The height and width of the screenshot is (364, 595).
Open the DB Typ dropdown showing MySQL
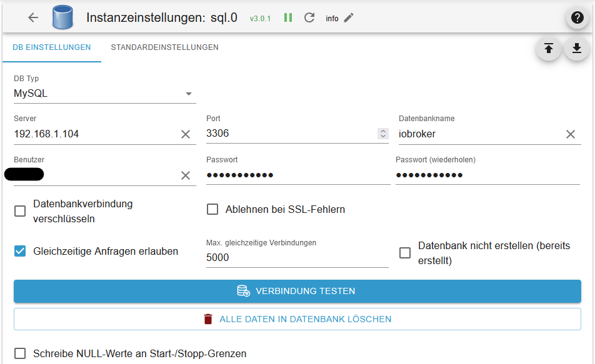pyautogui.click(x=189, y=92)
